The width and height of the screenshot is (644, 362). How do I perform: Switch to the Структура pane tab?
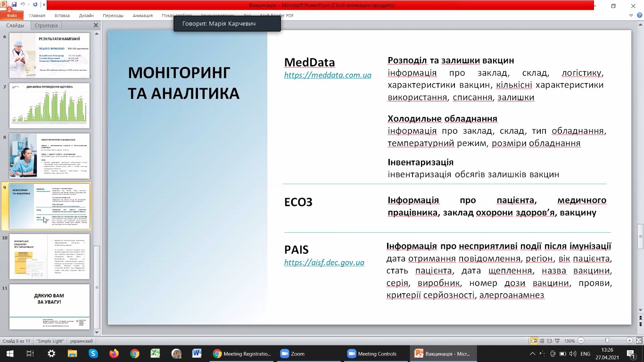[x=46, y=25]
